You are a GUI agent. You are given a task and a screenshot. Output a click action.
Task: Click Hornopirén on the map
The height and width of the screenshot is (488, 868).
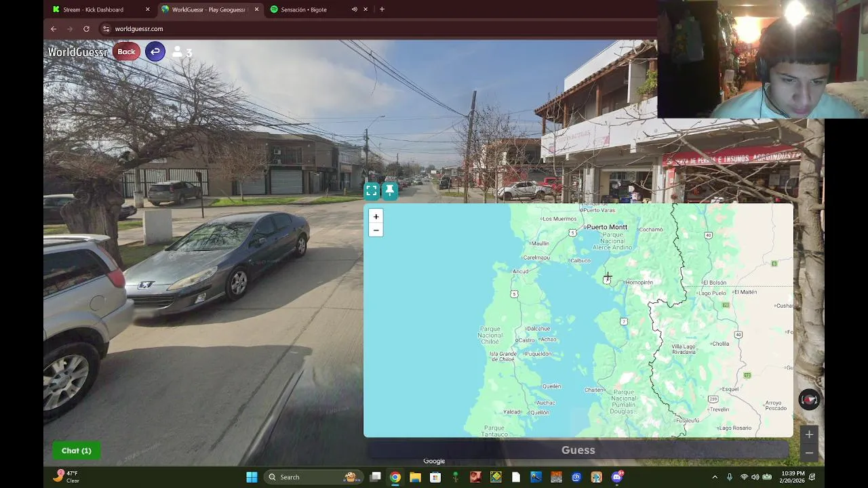639,282
